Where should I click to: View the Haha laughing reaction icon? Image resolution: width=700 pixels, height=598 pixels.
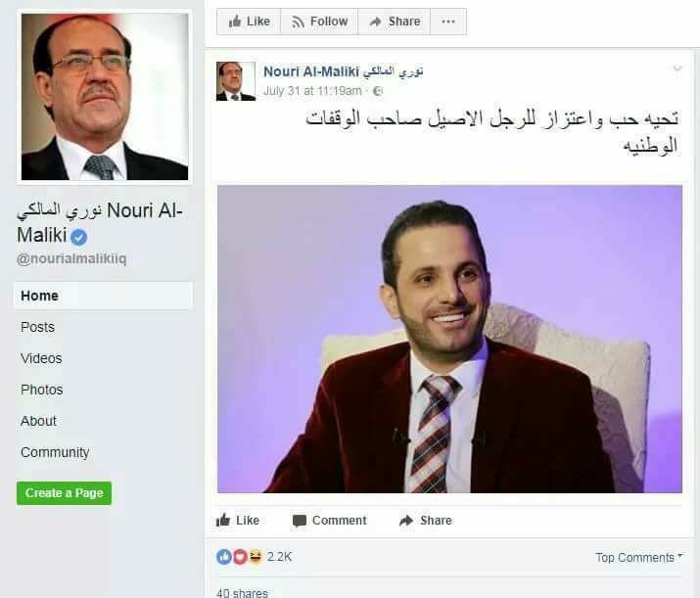pyautogui.click(x=256, y=557)
